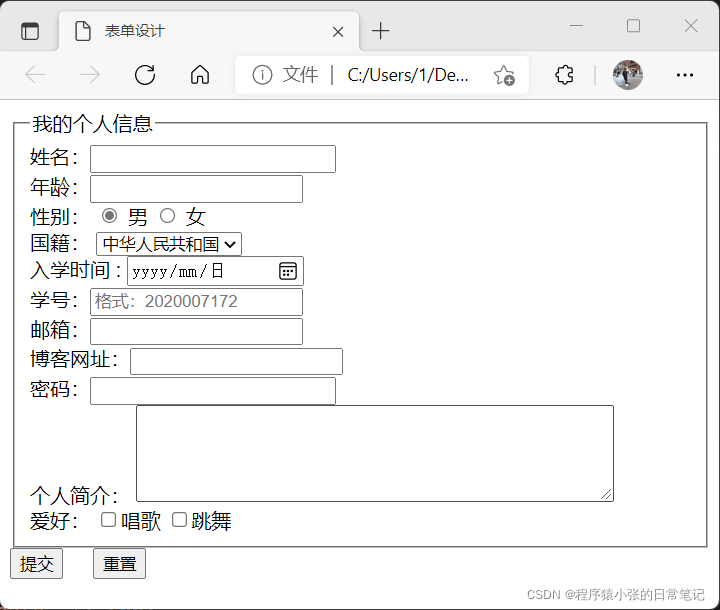720x610 pixels.
Task: Click the 学号 input field
Action: coord(196,302)
